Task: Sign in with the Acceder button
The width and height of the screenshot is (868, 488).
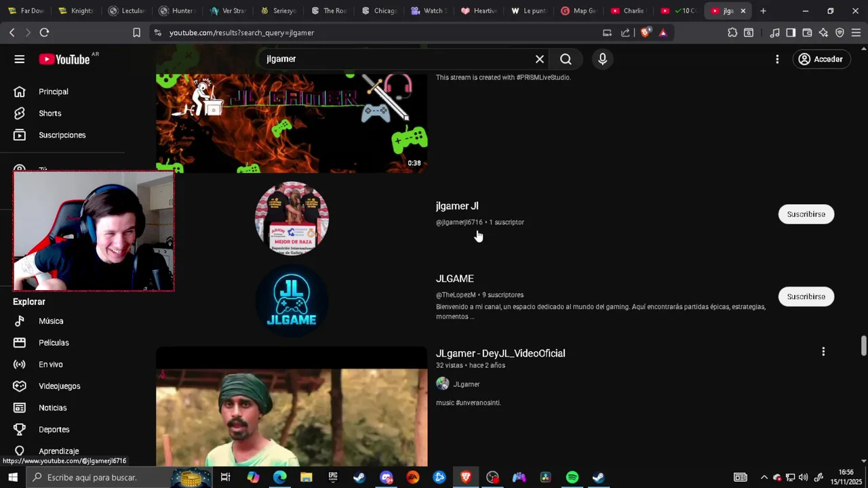Action: coord(821,59)
